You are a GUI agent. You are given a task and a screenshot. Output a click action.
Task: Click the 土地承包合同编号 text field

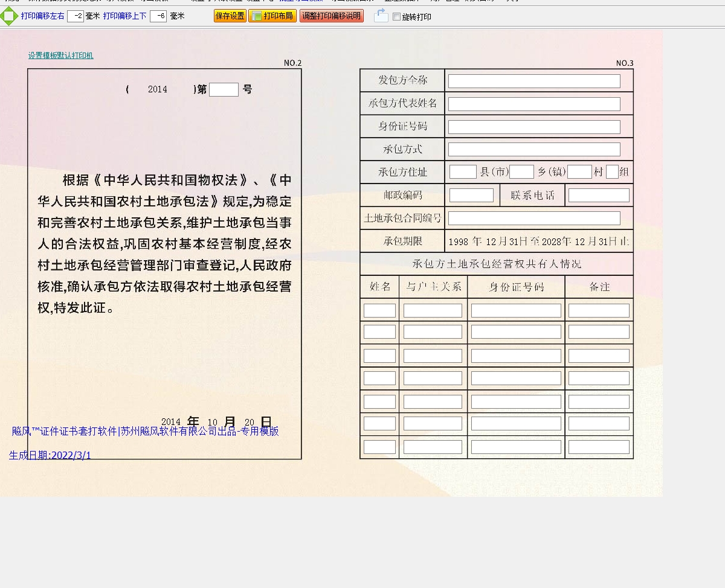534,218
